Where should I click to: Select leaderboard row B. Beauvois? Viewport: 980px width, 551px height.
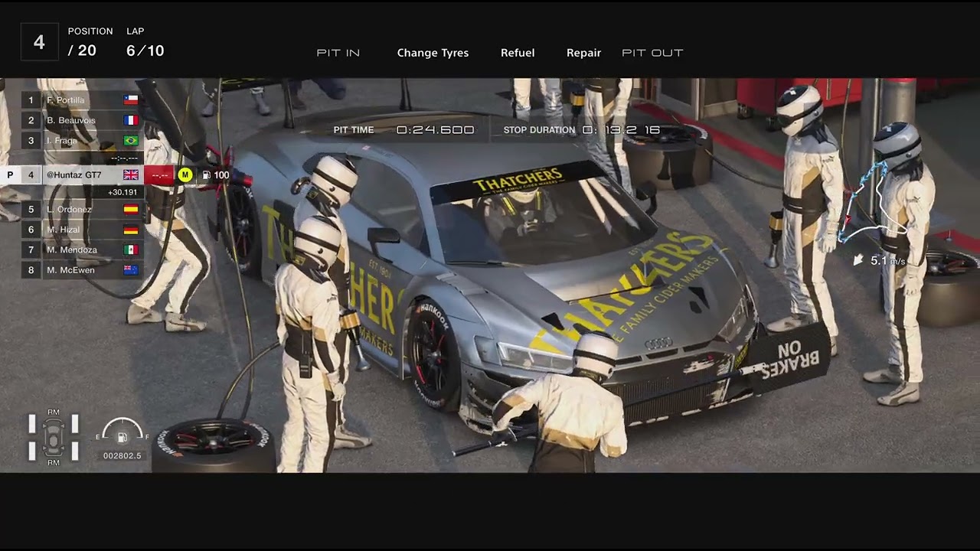(x=82, y=120)
